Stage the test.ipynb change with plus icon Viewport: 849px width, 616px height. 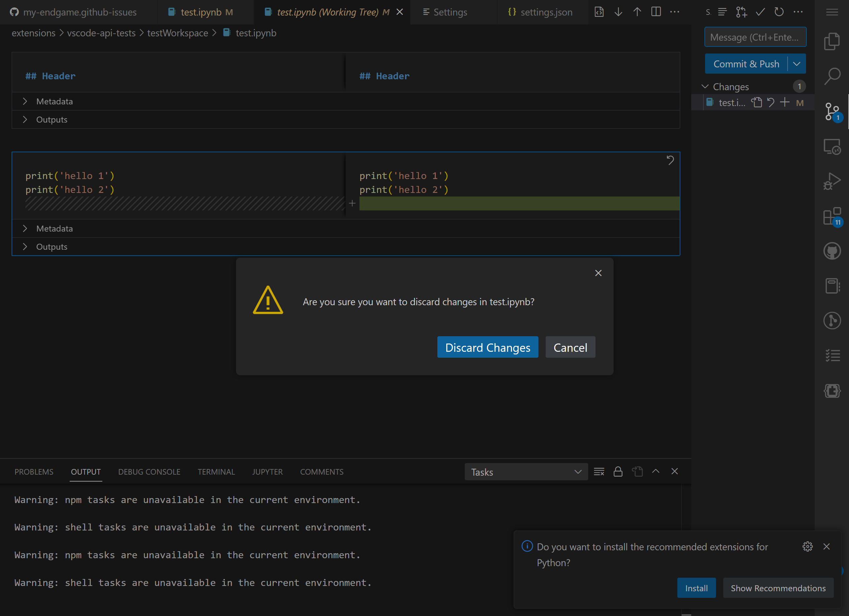tap(785, 102)
